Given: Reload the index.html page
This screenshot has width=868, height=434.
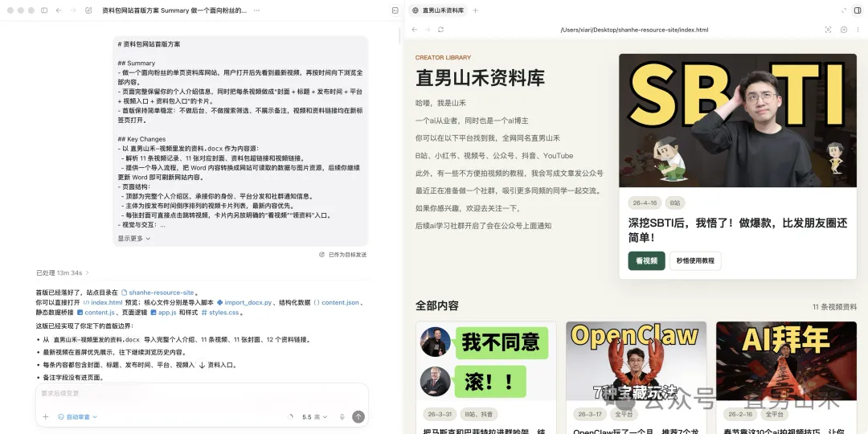Looking at the screenshot, I should pos(440,30).
